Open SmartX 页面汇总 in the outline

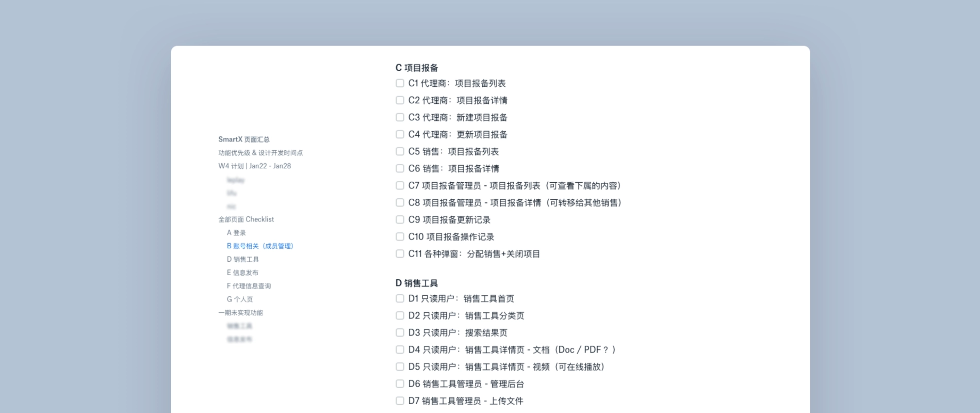pyautogui.click(x=243, y=139)
